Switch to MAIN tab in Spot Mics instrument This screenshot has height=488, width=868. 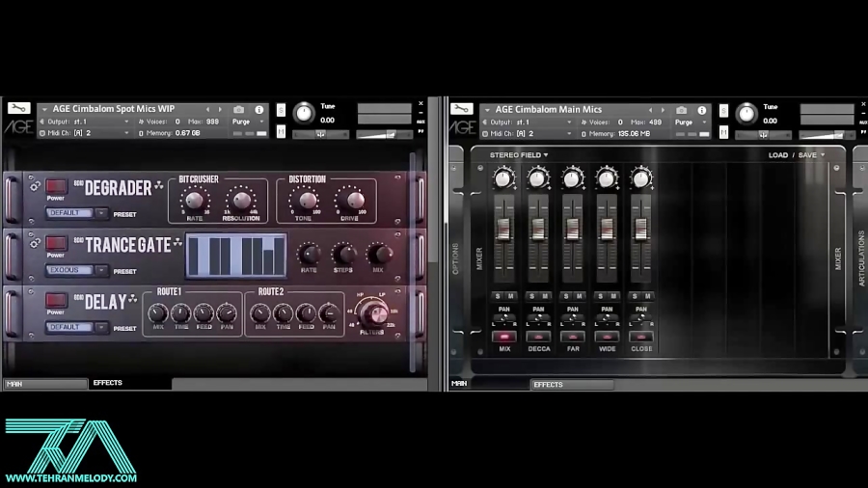[45, 384]
